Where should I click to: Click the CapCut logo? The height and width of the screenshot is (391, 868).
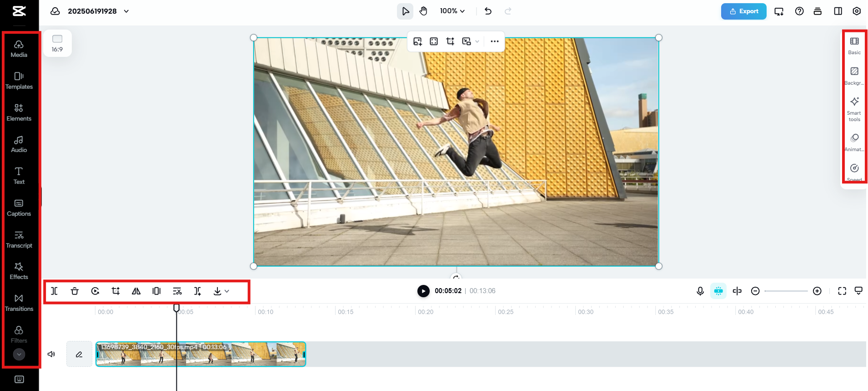pyautogui.click(x=19, y=11)
